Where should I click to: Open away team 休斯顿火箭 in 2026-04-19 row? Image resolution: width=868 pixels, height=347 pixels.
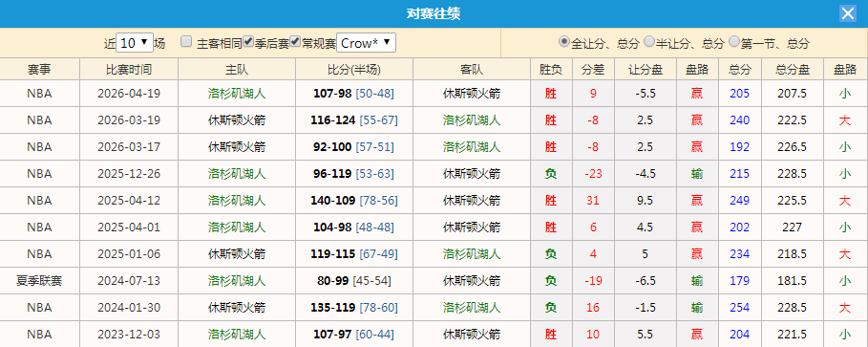pos(472,94)
